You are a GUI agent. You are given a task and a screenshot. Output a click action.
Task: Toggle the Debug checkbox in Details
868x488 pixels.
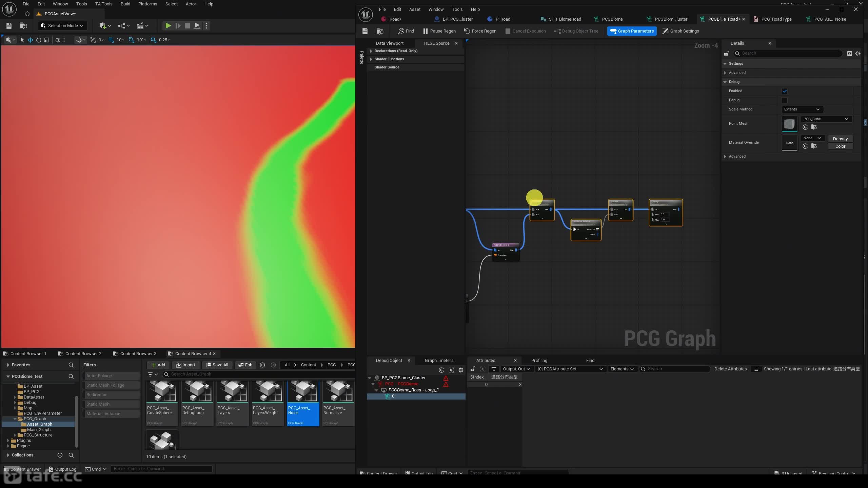point(784,100)
